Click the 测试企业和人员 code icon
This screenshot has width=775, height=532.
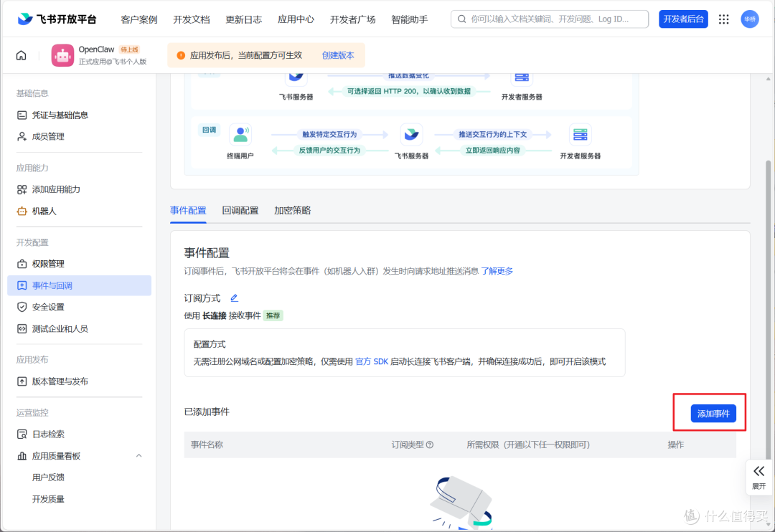pyautogui.click(x=22, y=329)
